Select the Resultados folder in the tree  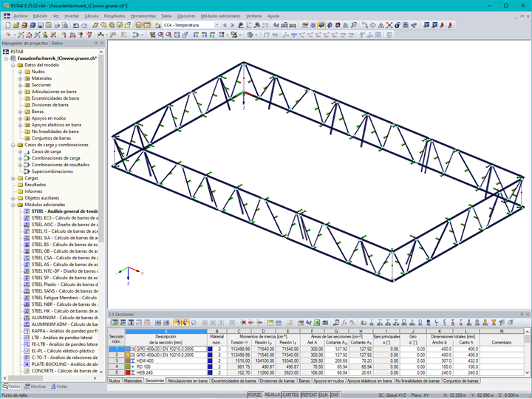point(35,185)
